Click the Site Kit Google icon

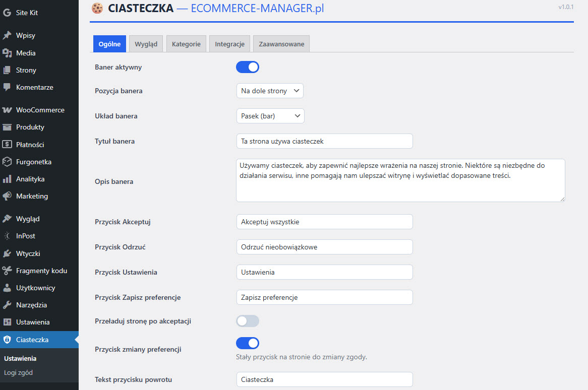(x=7, y=13)
